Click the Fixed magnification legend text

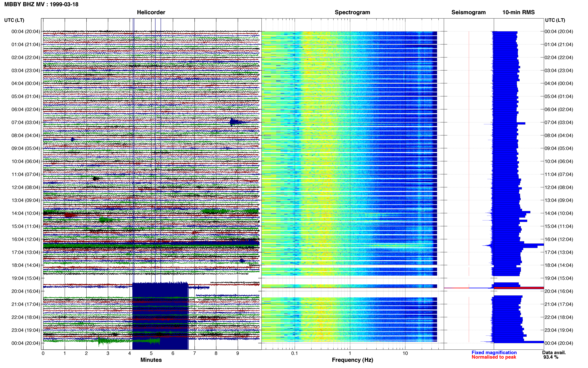494,352
